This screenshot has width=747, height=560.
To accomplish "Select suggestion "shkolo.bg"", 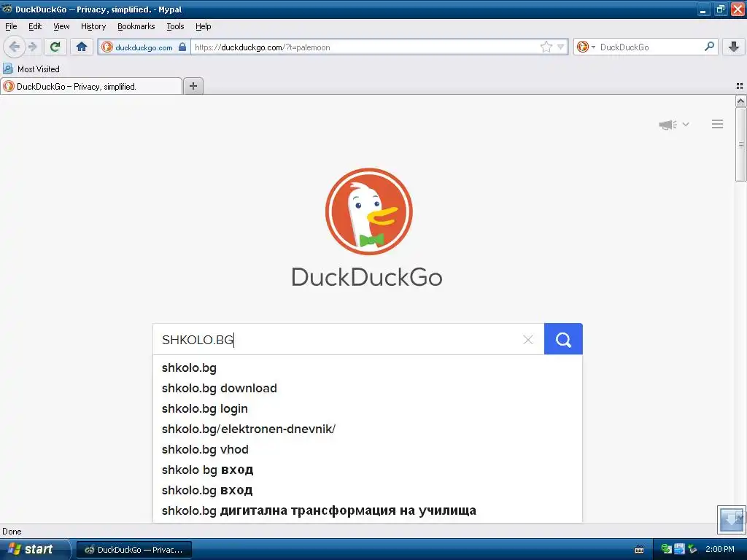I will point(368,367).
